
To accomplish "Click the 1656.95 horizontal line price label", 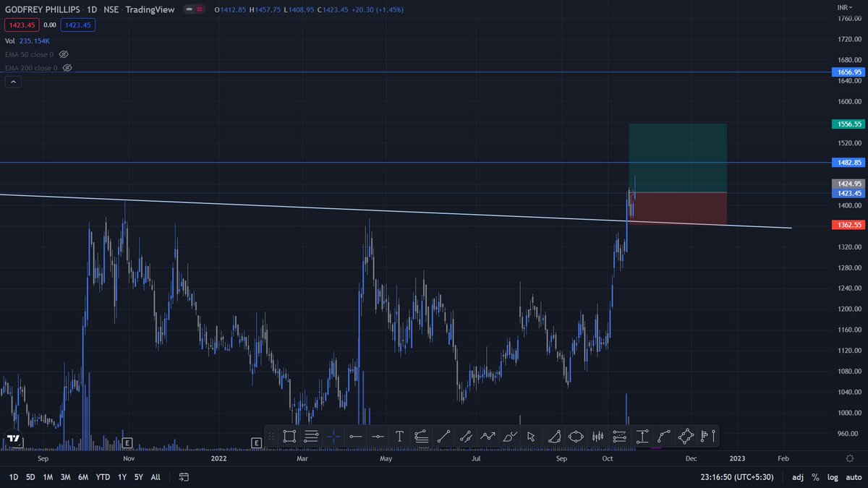I will pyautogui.click(x=848, y=72).
